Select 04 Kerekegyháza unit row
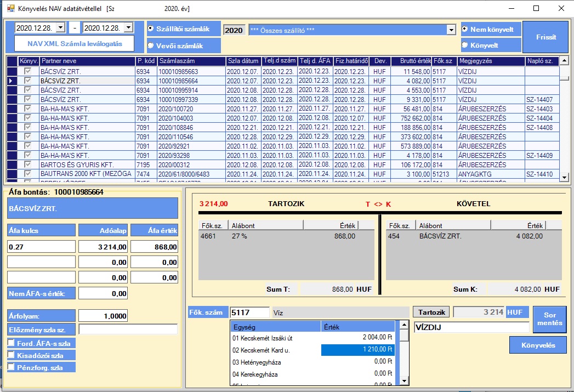Screen dimensions: 574x392 pos(312,374)
